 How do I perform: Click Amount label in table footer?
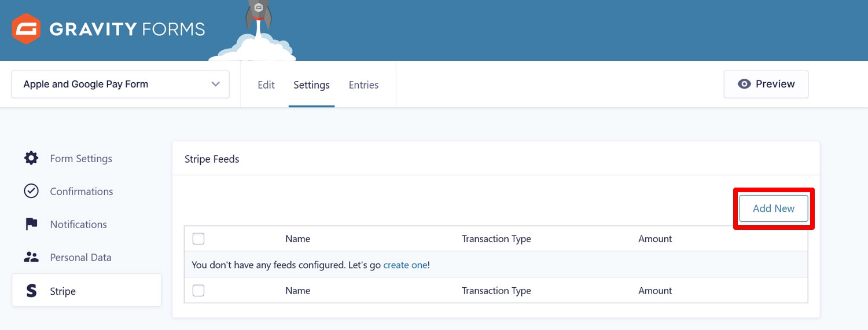(655, 291)
